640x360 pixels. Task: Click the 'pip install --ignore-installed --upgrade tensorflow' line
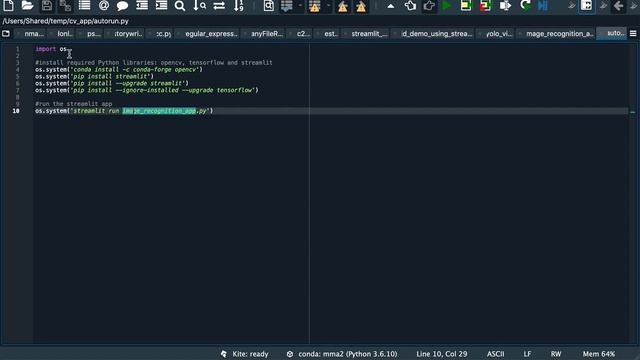click(147, 90)
